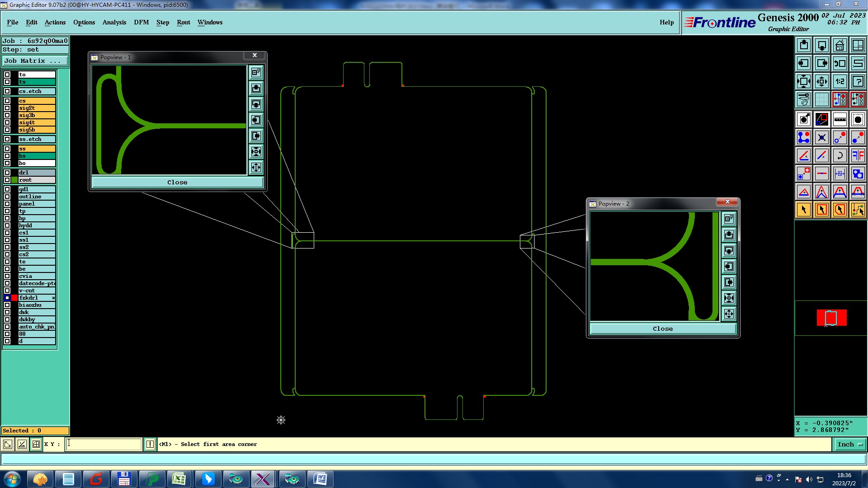Click the ruler measure tool icon
The height and width of the screenshot is (488, 868).
[840, 119]
